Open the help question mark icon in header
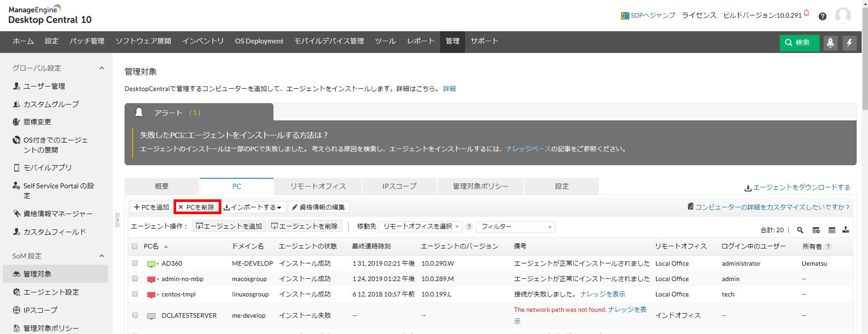The width and height of the screenshot is (868, 334). pyautogui.click(x=822, y=16)
